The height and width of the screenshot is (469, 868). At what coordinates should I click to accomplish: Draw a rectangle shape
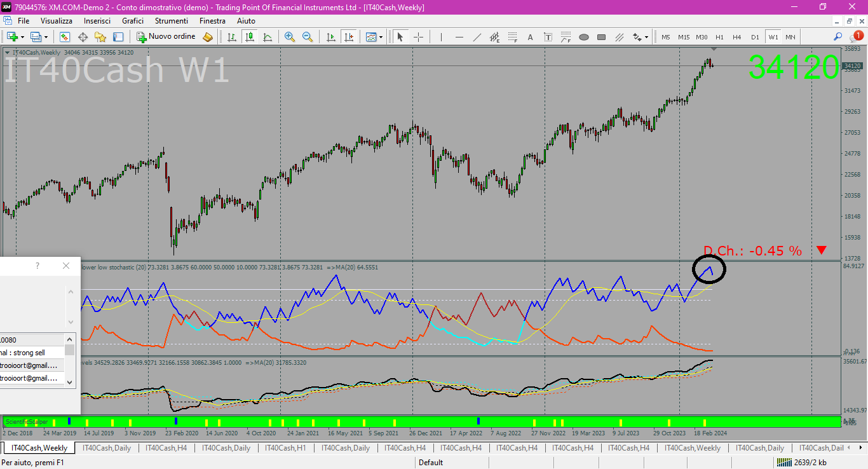(x=601, y=37)
